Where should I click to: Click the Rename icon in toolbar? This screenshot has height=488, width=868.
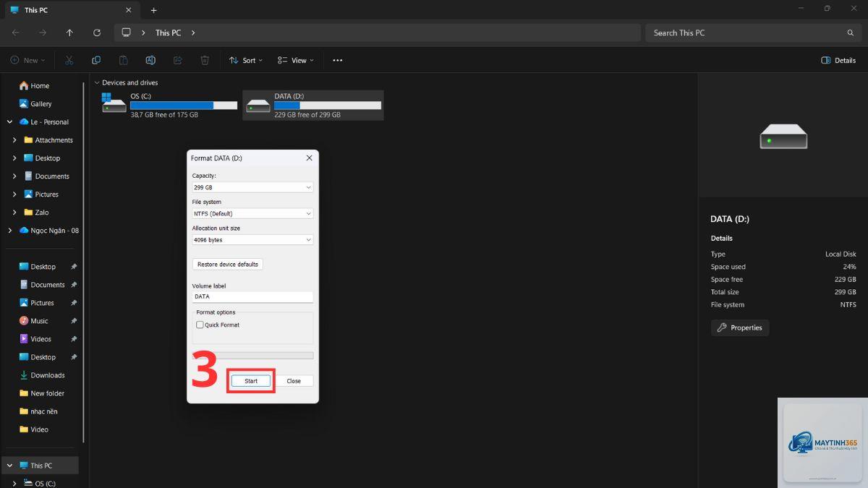point(150,60)
